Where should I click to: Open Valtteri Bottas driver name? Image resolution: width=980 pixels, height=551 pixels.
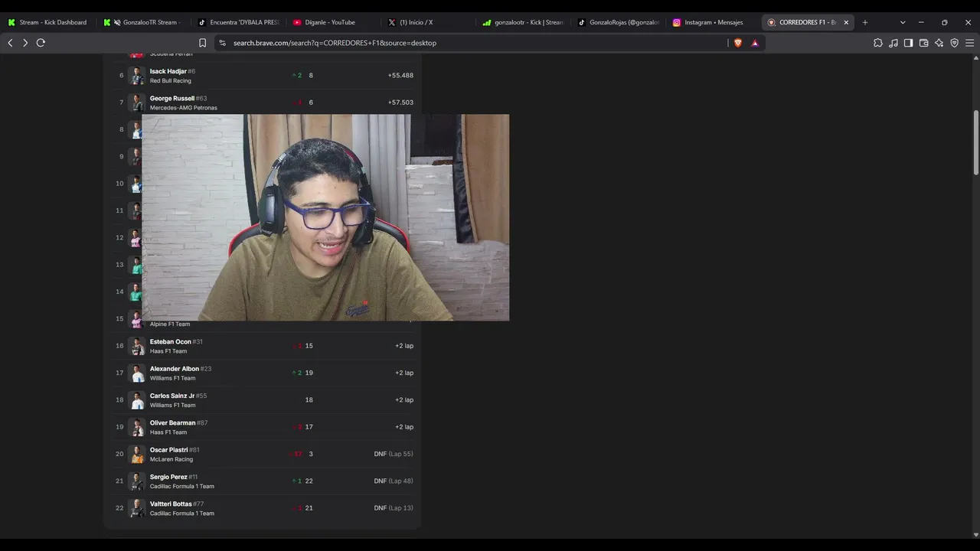click(171, 504)
